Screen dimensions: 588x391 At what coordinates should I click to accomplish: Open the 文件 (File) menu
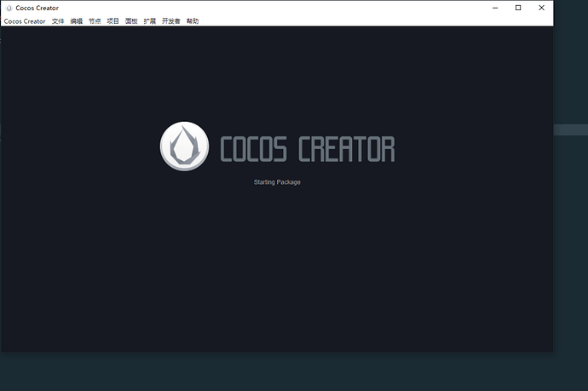pos(58,21)
